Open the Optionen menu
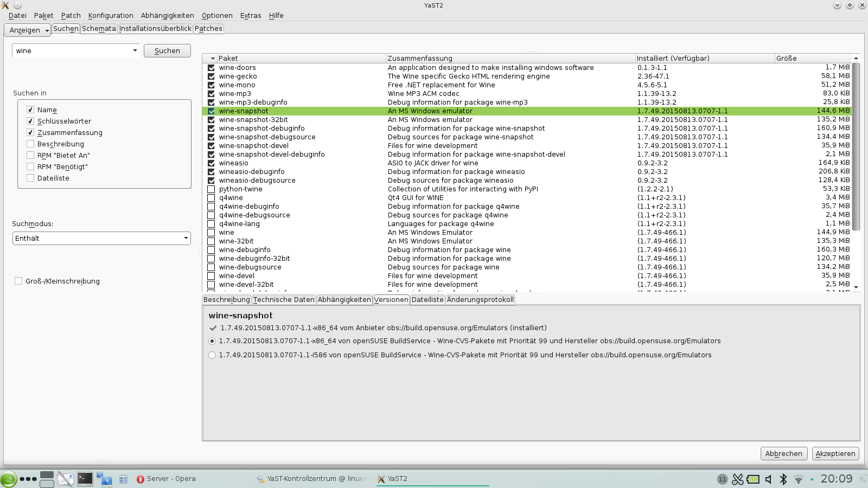The width and height of the screenshot is (868, 488). coord(217,15)
